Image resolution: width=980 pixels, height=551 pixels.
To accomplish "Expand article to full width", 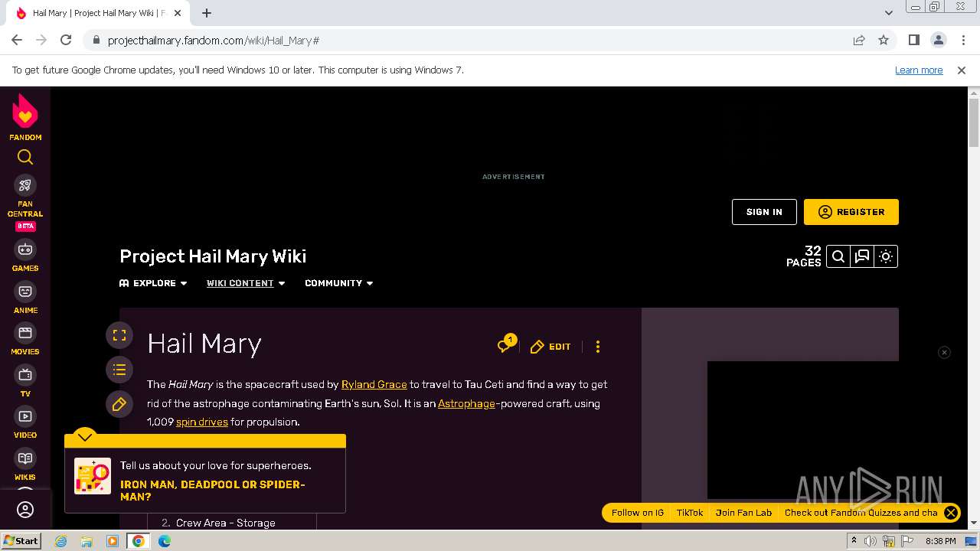I will coord(119,335).
